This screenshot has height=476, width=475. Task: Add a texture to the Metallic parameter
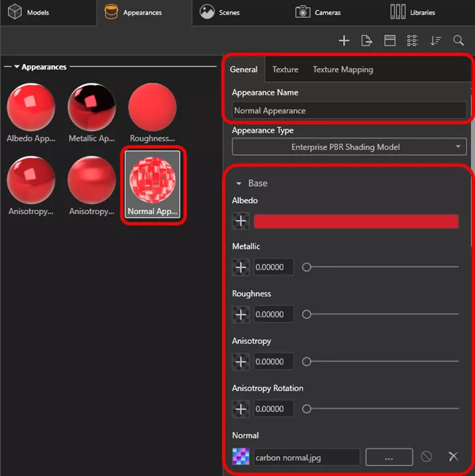[241, 267]
